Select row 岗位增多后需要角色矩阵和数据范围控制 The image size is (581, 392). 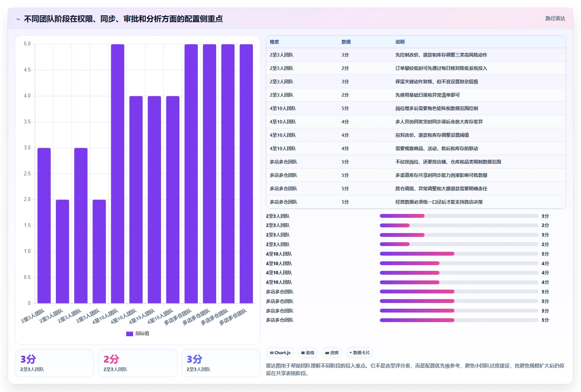pos(416,109)
